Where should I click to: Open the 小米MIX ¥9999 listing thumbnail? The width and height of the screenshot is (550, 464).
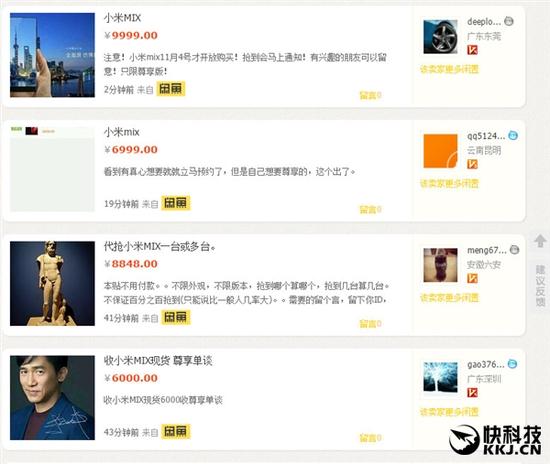click(x=52, y=55)
